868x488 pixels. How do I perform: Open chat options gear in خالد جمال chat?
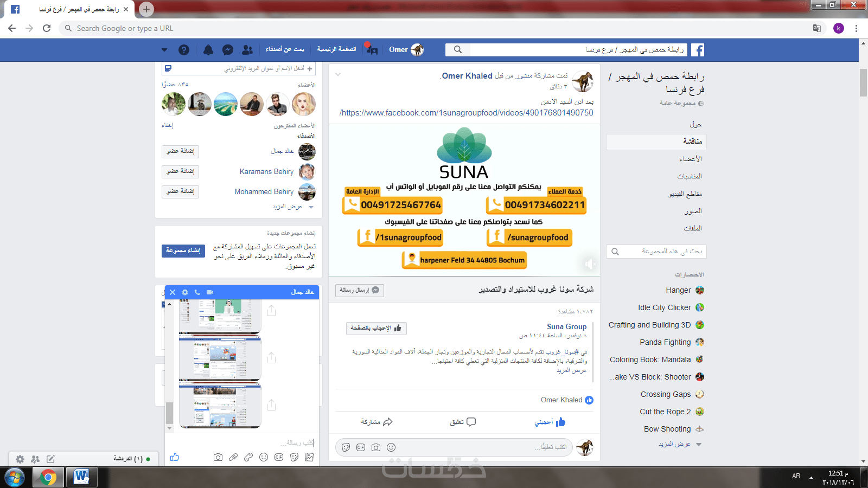185,292
